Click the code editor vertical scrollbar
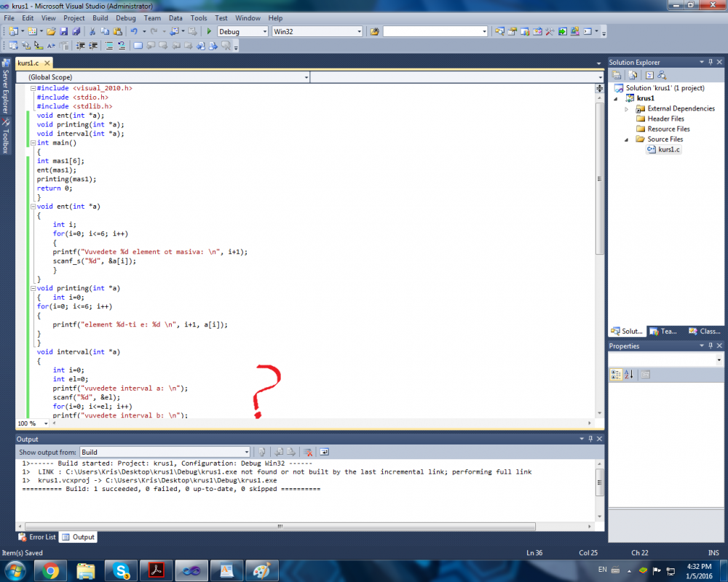The width and height of the screenshot is (728, 582). tap(599, 178)
